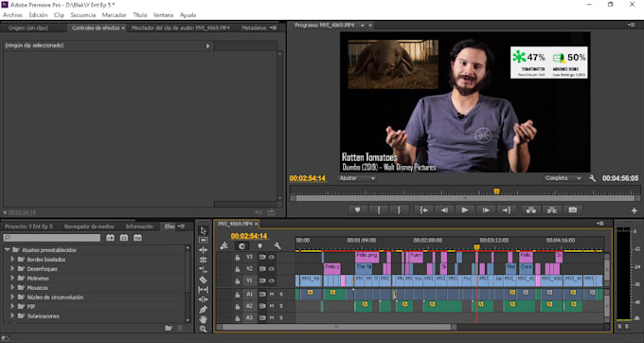Expand the PIP presets folder
Screen dimensions: 644x343
pyautogui.click(x=12, y=306)
